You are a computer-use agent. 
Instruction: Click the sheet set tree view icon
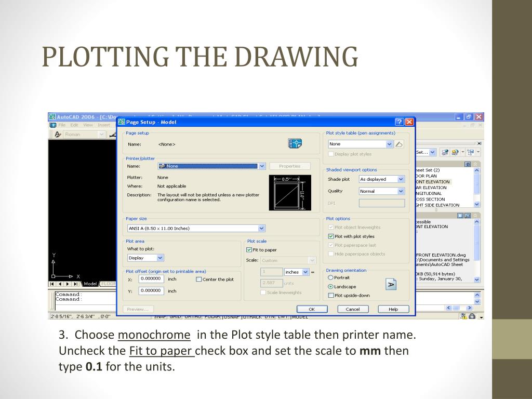click(470, 152)
